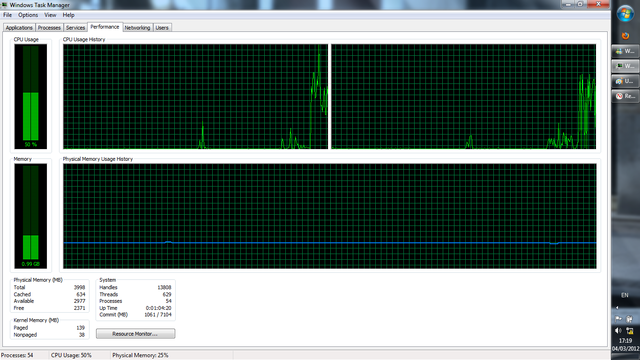640x360 pixels.
Task: Minimize the Task Manager window
Action: [568, 4]
